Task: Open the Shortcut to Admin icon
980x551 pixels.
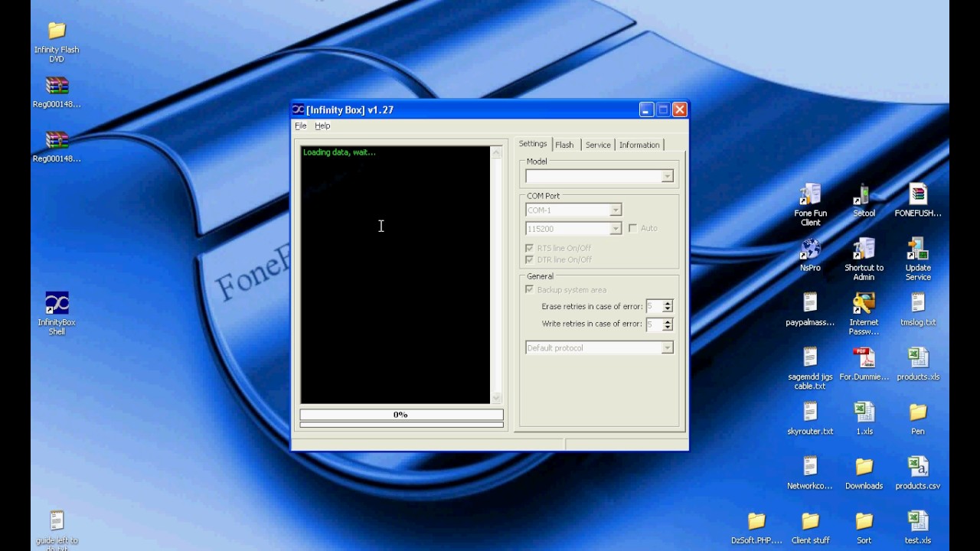Action: [x=864, y=249]
